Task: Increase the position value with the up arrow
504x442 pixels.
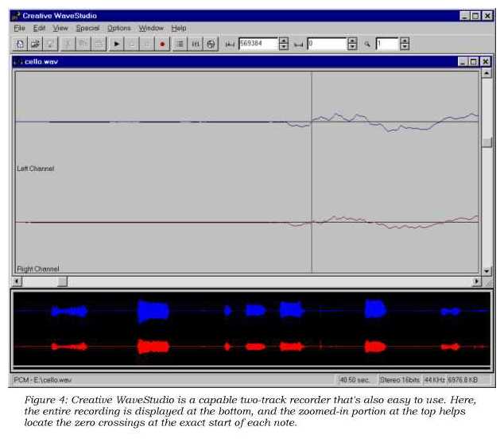Action: [284, 41]
